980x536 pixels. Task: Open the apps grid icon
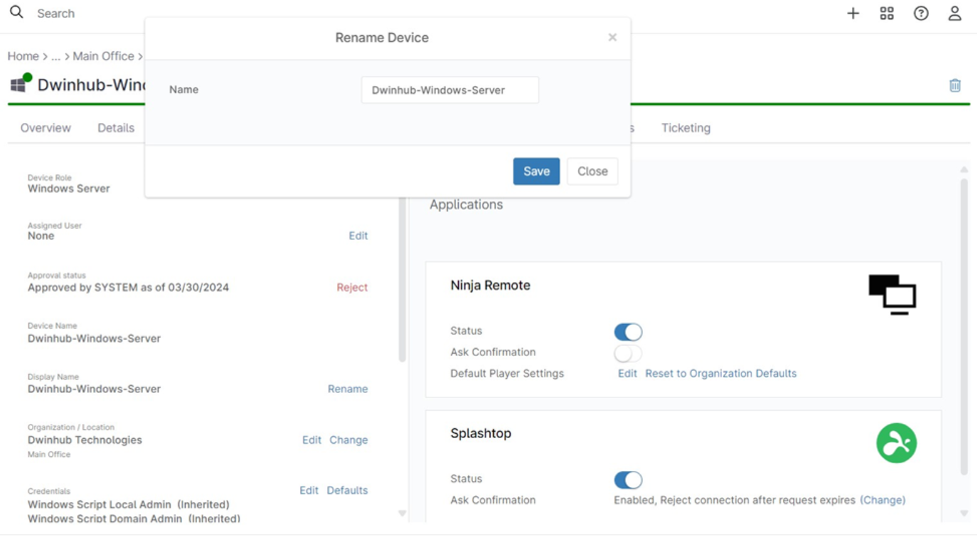click(x=887, y=13)
